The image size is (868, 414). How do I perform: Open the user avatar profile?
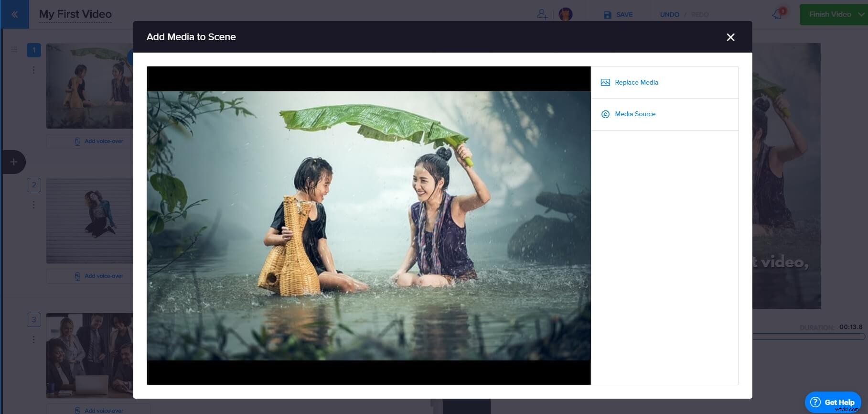(566, 14)
